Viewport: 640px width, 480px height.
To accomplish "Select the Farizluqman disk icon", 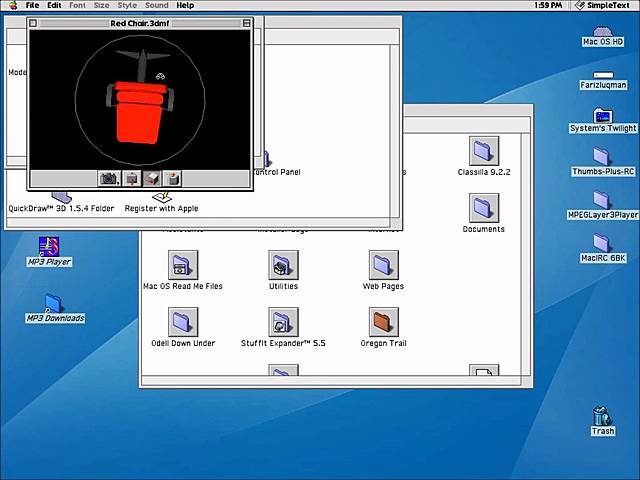I will pyautogui.click(x=603, y=80).
